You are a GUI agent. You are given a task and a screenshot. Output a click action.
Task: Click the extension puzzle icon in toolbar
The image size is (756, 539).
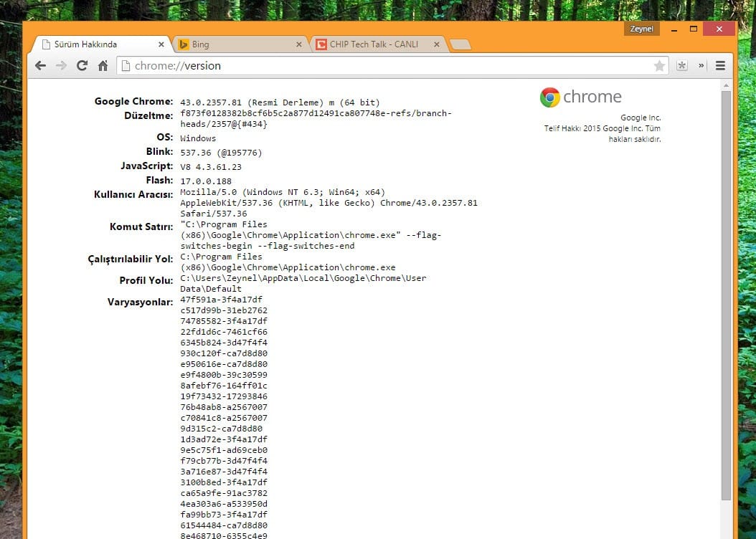pyautogui.click(x=681, y=65)
